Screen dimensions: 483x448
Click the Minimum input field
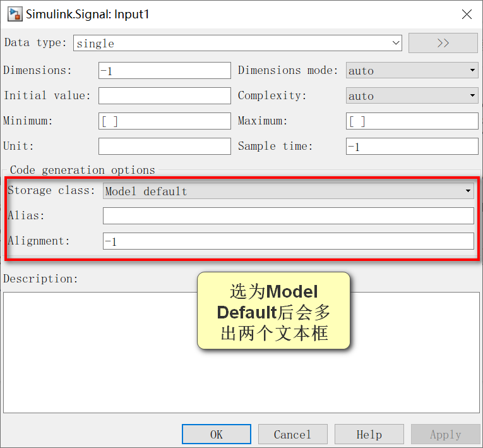[x=165, y=121]
